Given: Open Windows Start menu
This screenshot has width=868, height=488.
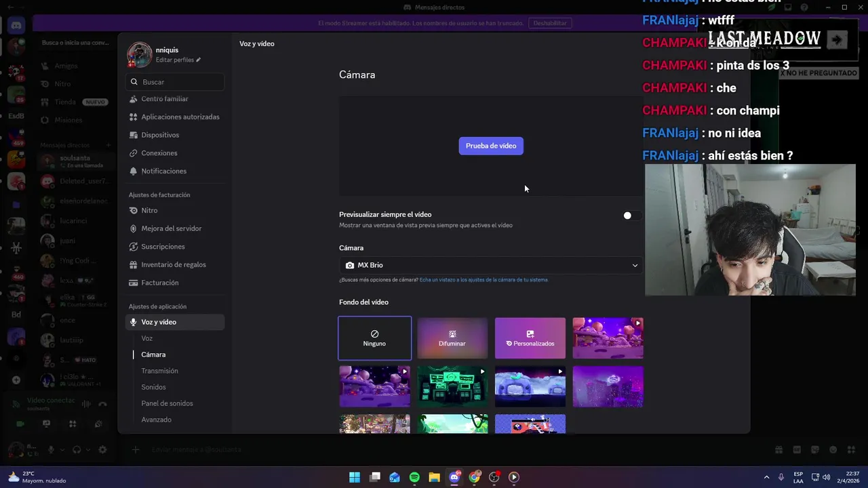Looking at the screenshot, I should (354, 477).
